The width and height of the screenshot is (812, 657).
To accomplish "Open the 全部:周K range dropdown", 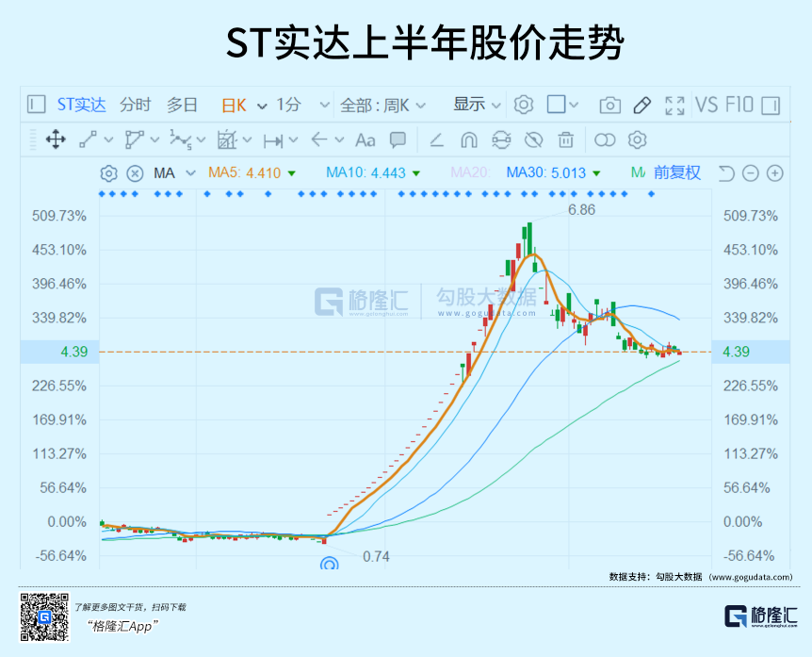I will click(382, 105).
